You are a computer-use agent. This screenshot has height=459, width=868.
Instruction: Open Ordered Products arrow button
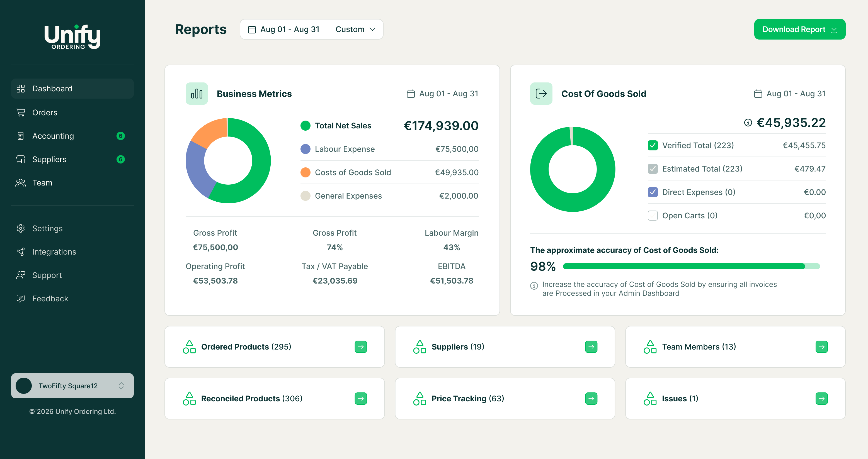[360, 346]
